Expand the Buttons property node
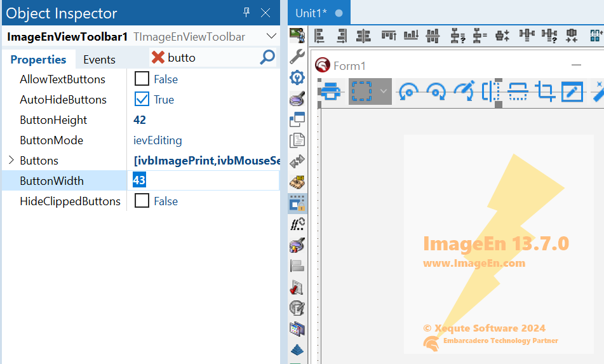 [11, 160]
